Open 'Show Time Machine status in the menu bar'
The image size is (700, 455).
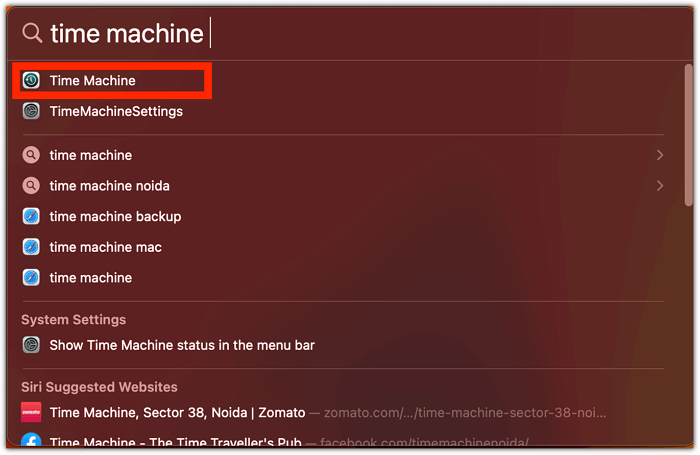[182, 345]
